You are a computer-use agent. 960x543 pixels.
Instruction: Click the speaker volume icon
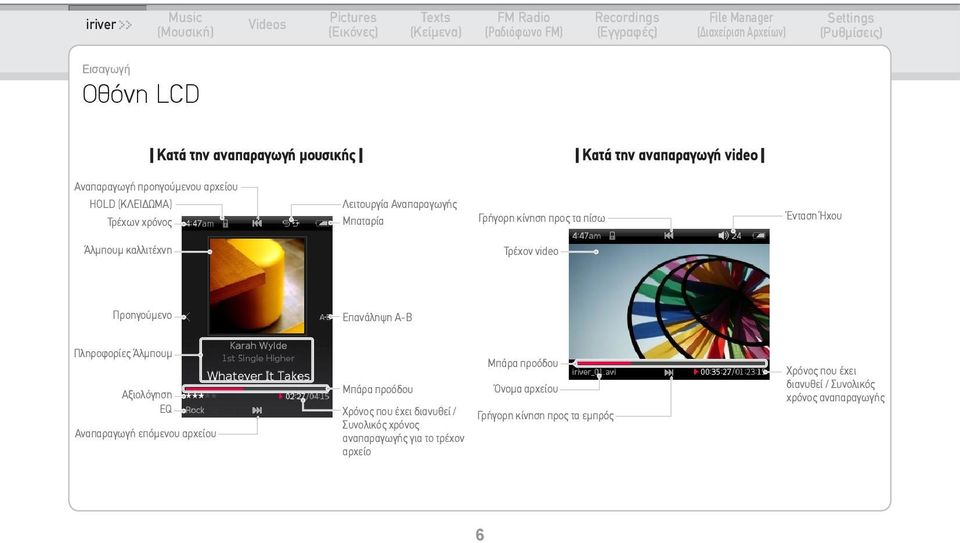point(724,236)
